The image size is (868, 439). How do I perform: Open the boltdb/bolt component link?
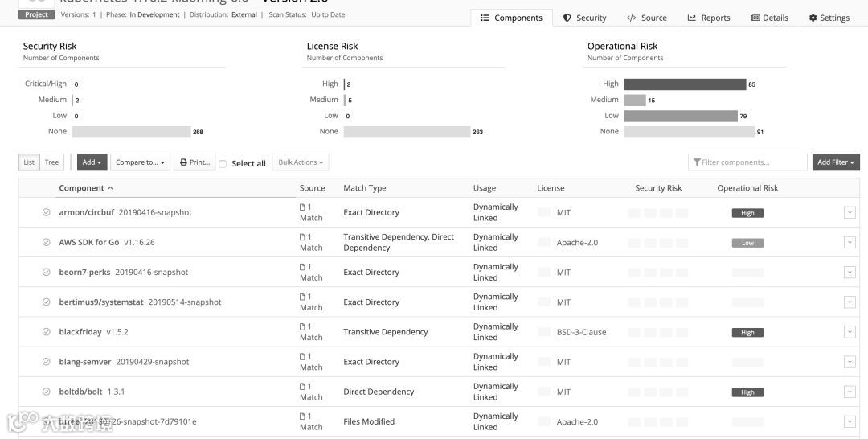pos(80,392)
